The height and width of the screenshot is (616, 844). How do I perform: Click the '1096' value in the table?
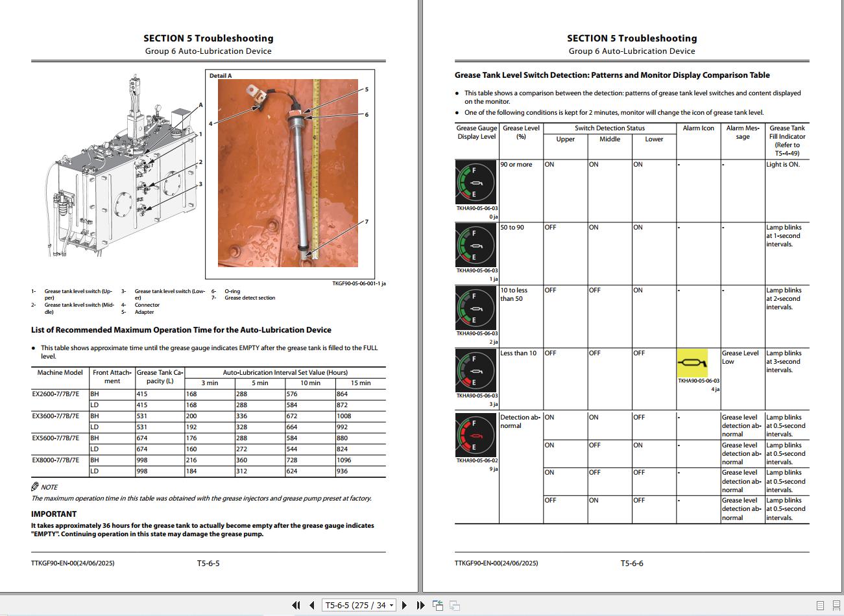tap(344, 460)
